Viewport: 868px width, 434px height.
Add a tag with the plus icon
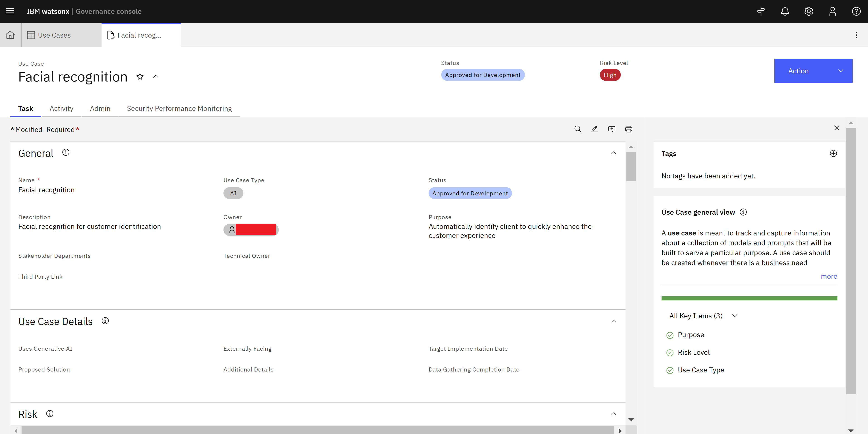point(833,153)
